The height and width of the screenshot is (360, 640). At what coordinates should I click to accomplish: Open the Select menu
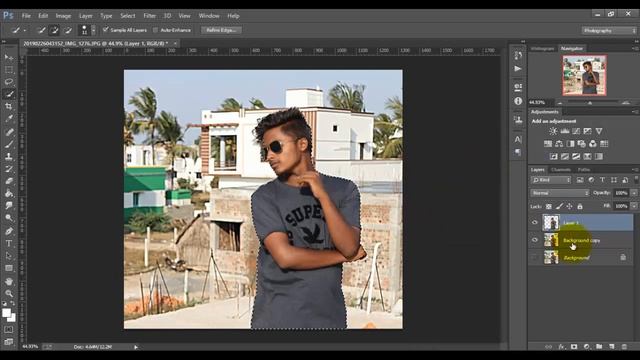[128, 16]
